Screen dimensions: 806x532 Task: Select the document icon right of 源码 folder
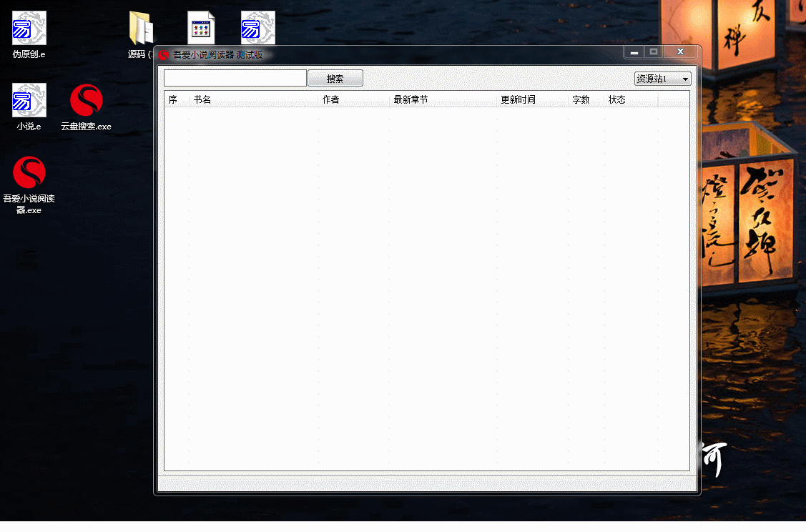[x=201, y=28]
